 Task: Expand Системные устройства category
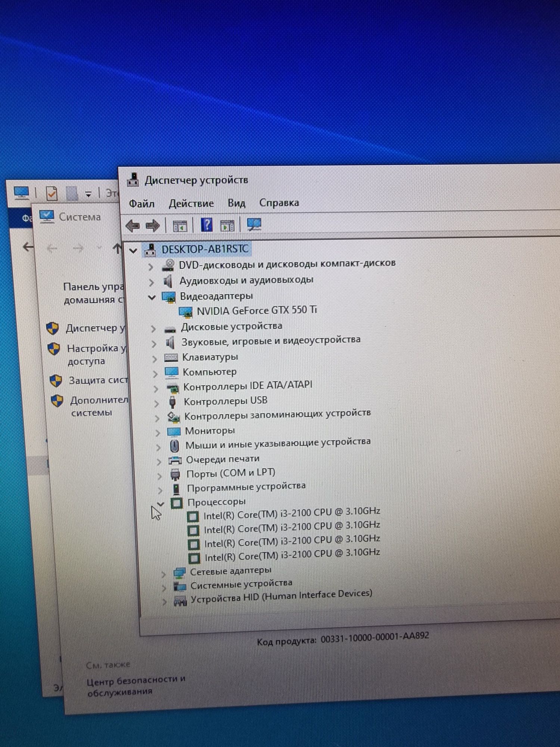click(x=164, y=588)
